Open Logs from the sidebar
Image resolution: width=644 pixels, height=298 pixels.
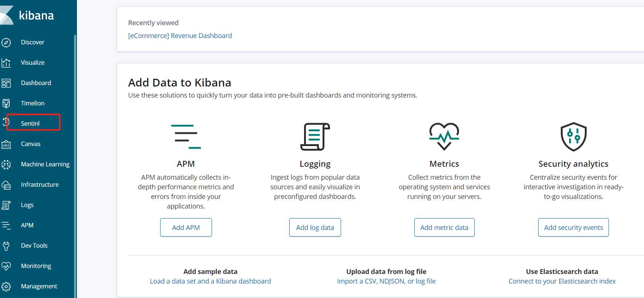click(x=27, y=205)
